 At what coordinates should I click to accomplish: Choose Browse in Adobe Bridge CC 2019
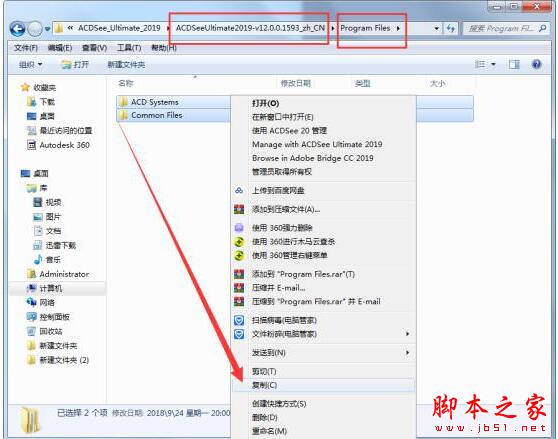(x=312, y=158)
